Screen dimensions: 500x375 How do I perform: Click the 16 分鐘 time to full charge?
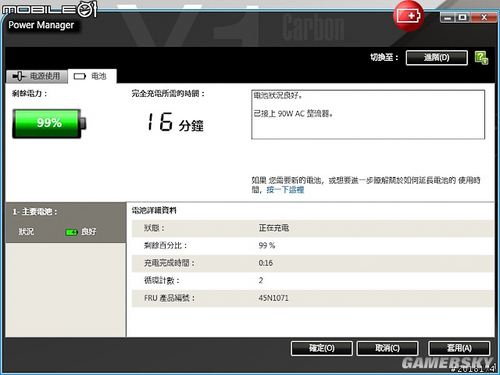point(175,122)
